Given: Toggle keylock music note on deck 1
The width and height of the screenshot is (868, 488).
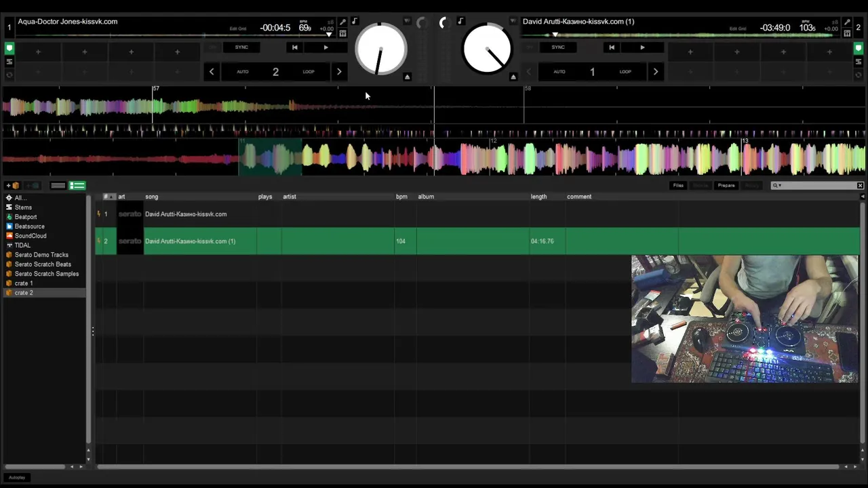Looking at the screenshot, I should point(354,22).
